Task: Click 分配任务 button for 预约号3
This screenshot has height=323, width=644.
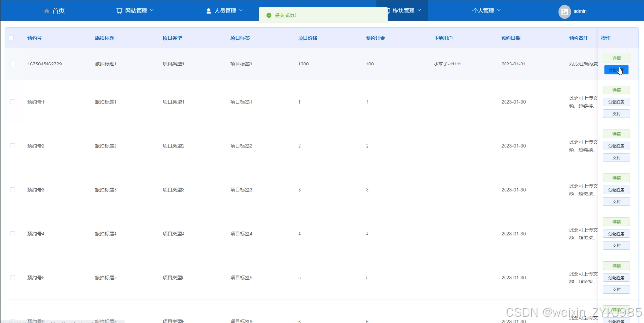Action: (616, 190)
